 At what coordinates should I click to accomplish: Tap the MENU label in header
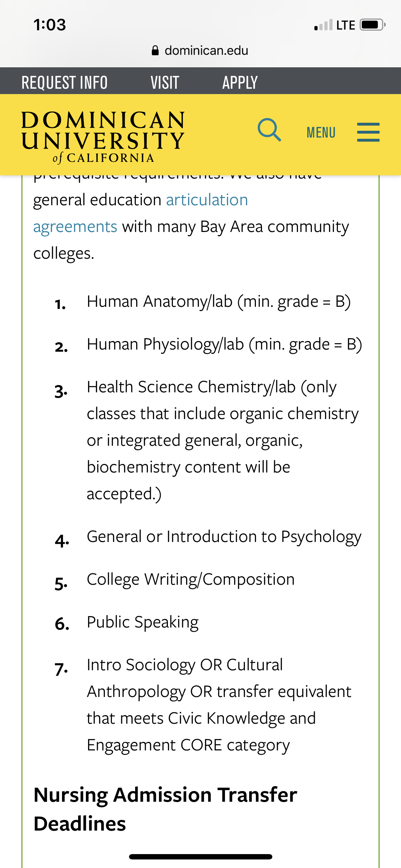321,133
